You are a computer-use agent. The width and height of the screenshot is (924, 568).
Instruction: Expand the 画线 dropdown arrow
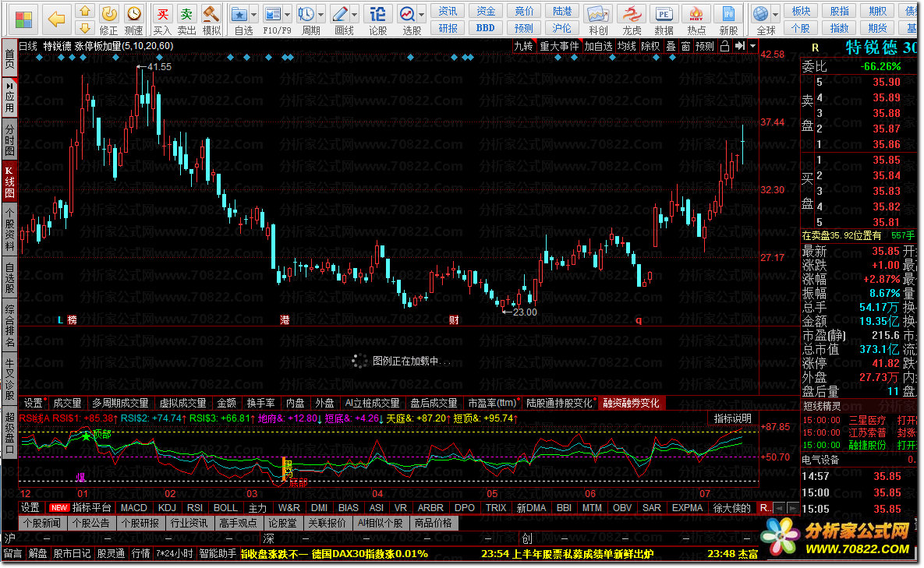click(355, 14)
